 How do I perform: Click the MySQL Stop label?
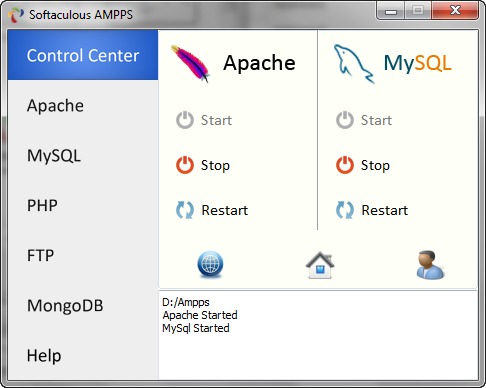tap(375, 165)
